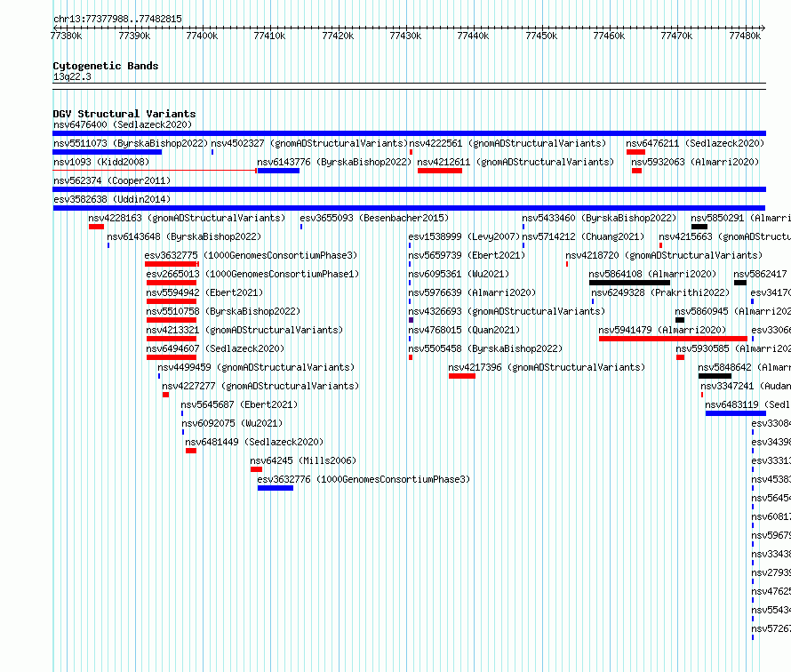Click the 77430k ruler tick label
Image resolution: width=791 pixels, height=672 pixels.
405,36
